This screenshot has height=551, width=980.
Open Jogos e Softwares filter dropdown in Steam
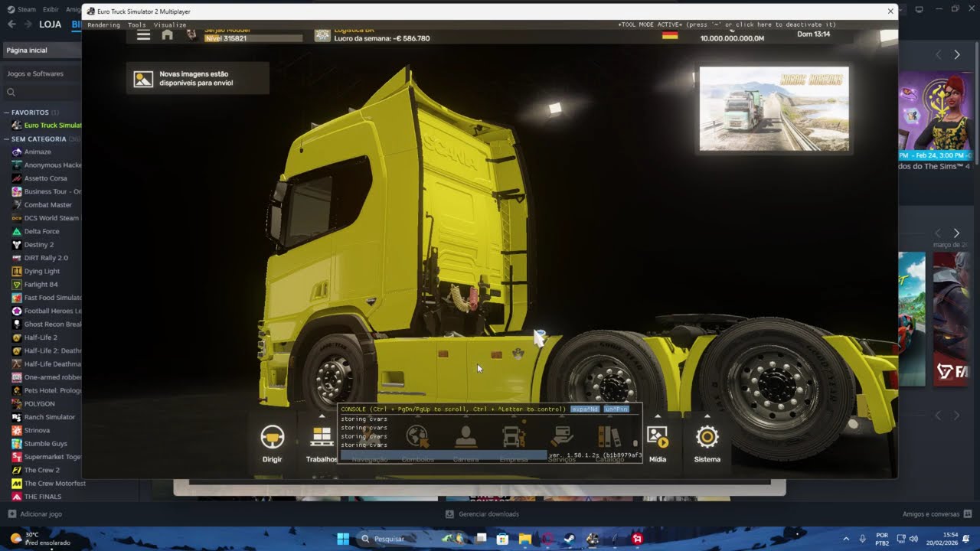pos(42,73)
